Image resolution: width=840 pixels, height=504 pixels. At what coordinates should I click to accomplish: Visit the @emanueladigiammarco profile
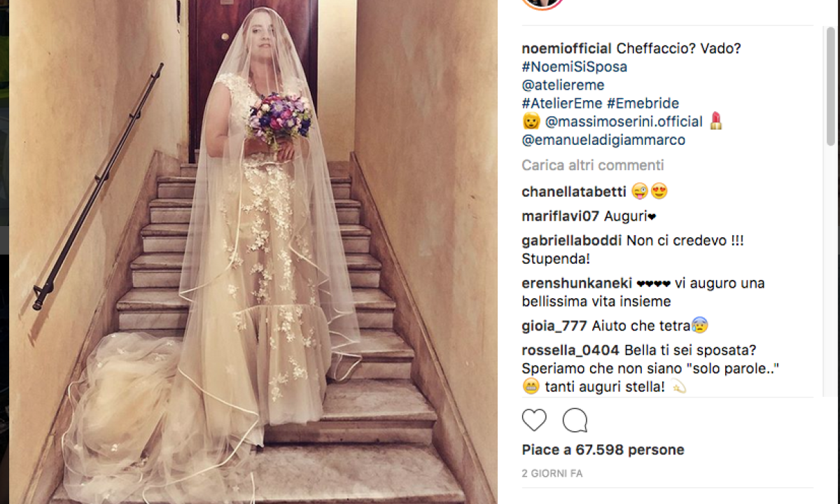603,140
